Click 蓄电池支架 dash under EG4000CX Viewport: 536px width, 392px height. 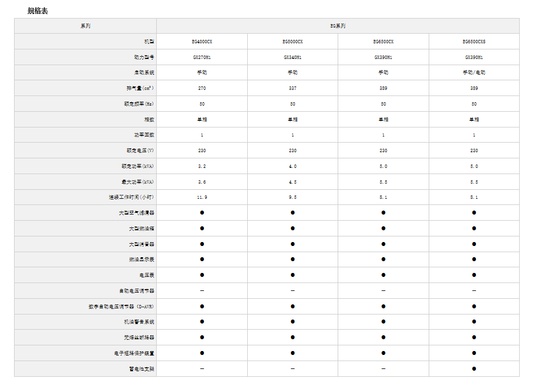coord(202,369)
